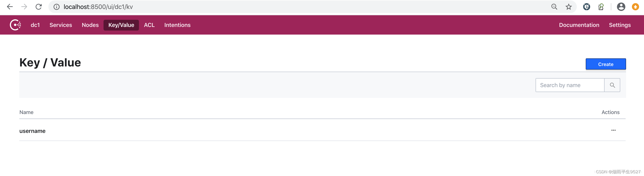Focus the Search by name field
The height and width of the screenshot is (176, 644).
coord(570,85)
